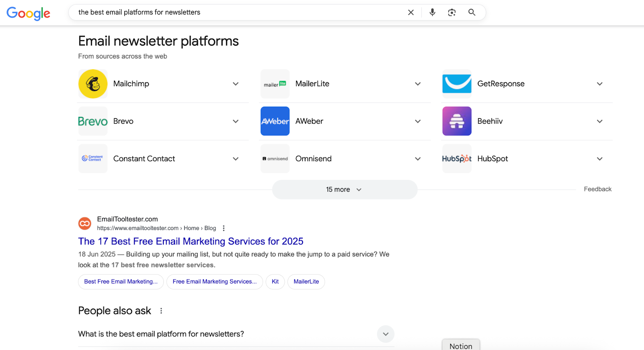Click the magnifier search icon
Image resolution: width=644 pixels, height=350 pixels.
click(472, 12)
